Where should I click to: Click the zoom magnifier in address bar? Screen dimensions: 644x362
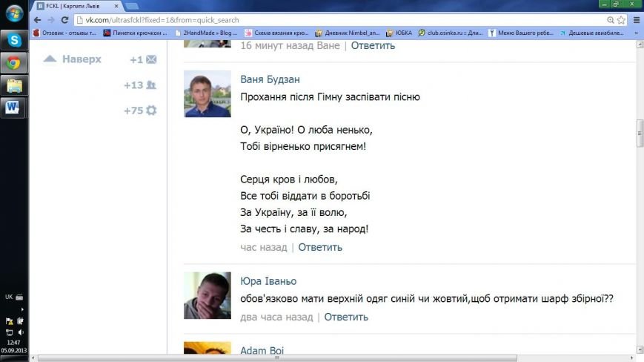pos(611,20)
